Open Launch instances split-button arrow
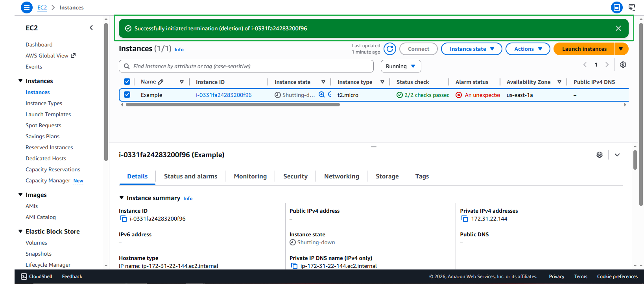The height and width of the screenshot is (284, 644). pyautogui.click(x=621, y=49)
